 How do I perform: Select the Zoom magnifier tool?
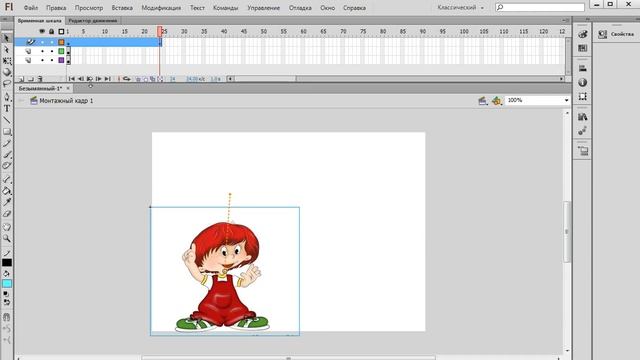[7, 238]
